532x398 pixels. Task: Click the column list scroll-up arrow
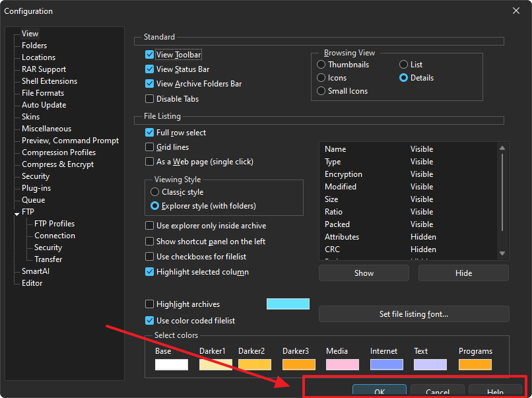(x=502, y=148)
